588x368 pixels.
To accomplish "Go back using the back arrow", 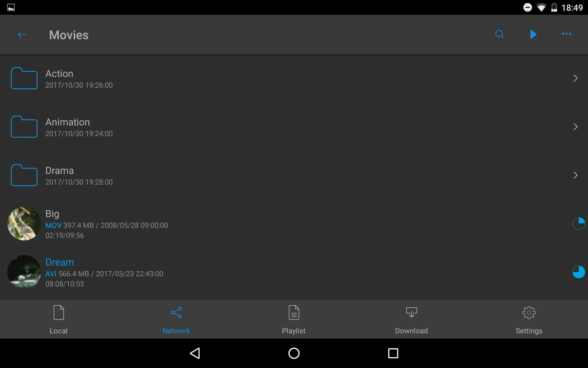I will [x=21, y=34].
